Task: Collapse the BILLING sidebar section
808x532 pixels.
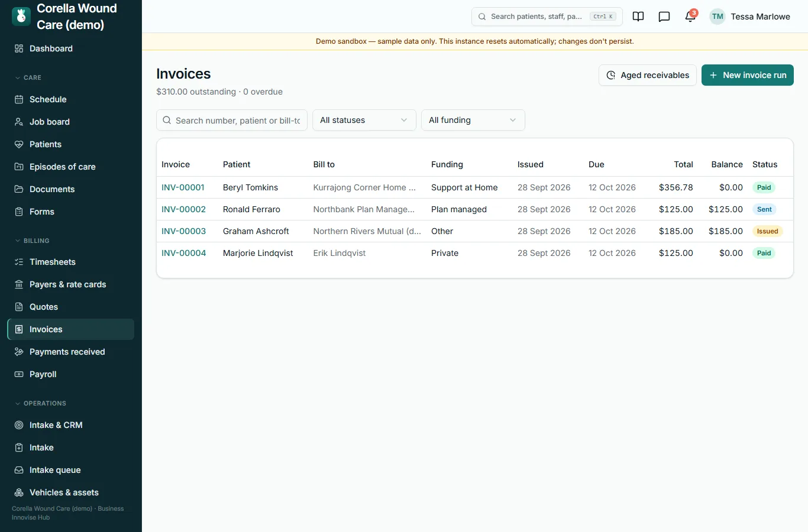Action: [x=32, y=241]
